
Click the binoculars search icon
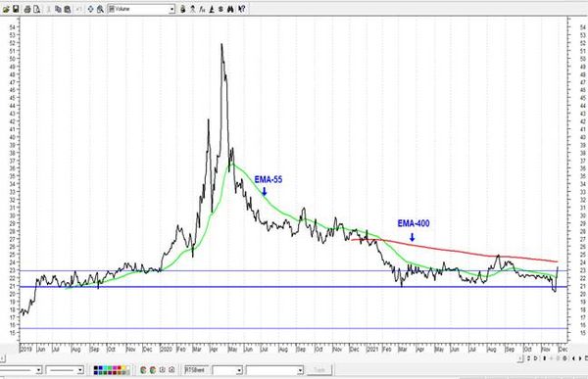(230, 9)
